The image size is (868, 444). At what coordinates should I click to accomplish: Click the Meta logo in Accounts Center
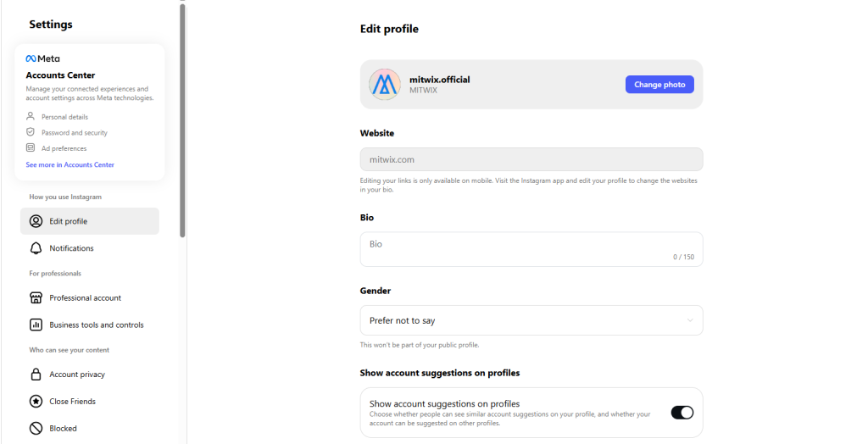[42, 59]
